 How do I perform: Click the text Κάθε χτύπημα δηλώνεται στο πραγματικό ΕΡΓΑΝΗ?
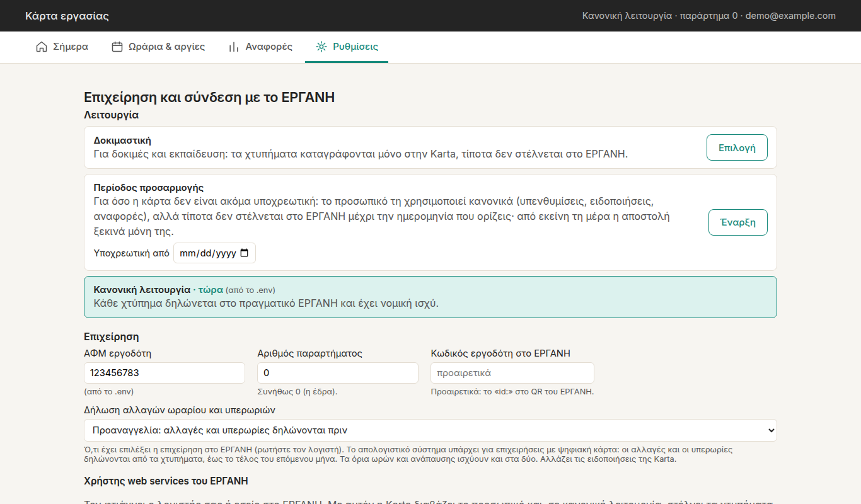266,304
